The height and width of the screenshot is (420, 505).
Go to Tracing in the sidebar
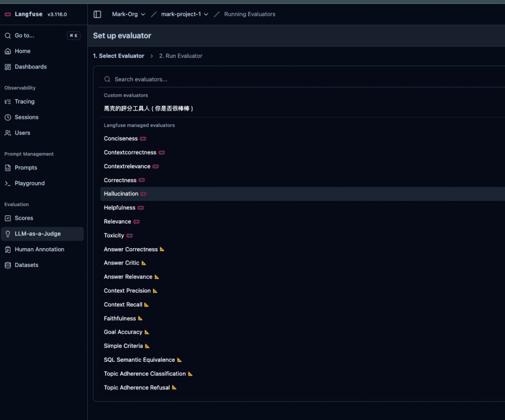pyautogui.click(x=42, y=102)
